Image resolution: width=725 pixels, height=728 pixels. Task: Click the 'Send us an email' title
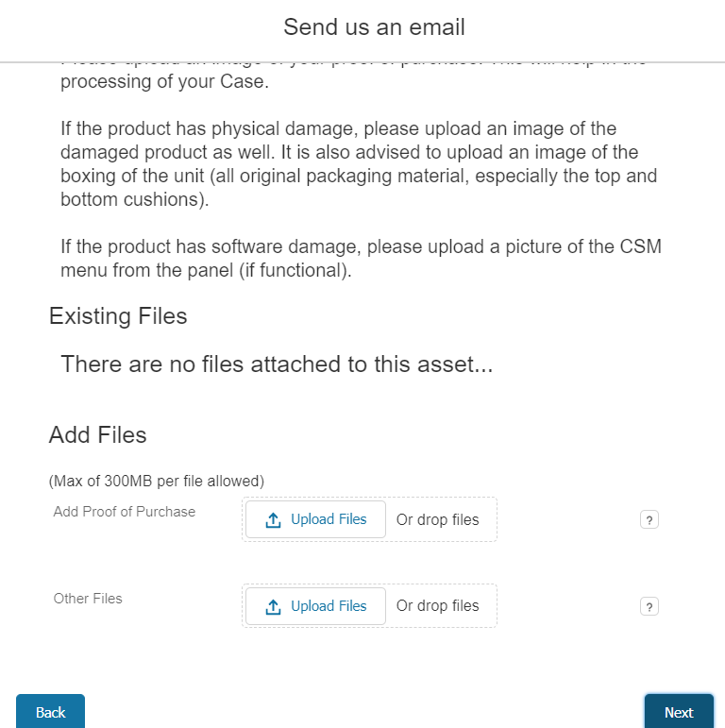click(x=374, y=26)
